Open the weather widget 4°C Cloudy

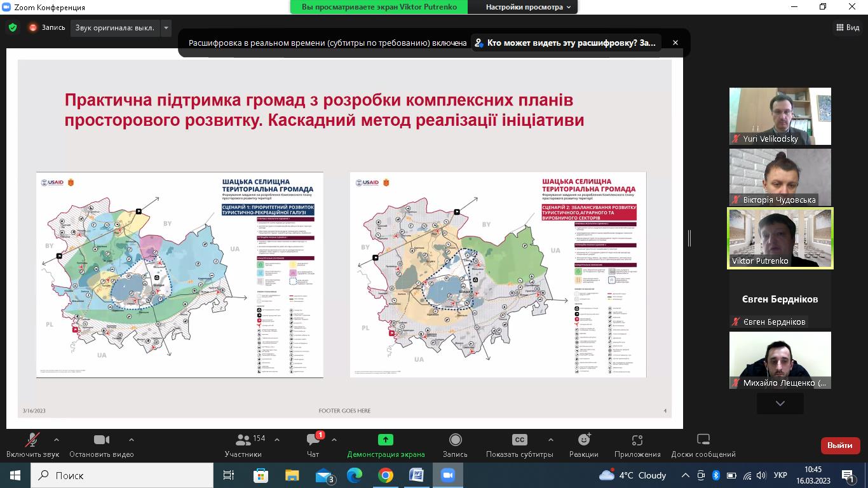632,475
